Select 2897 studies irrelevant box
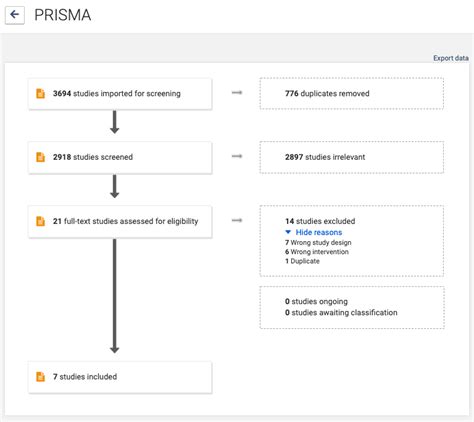474x422 pixels. tap(352, 157)
